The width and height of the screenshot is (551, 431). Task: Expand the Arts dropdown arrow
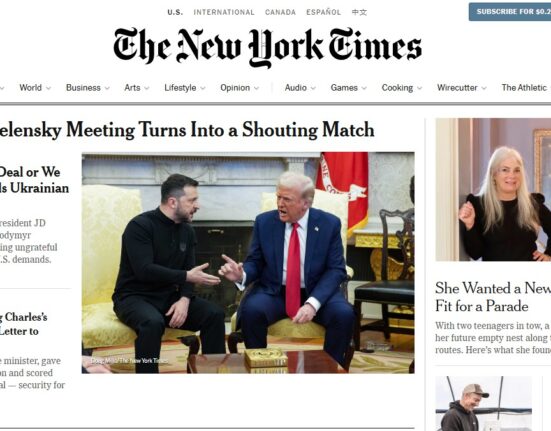point(147,88)
